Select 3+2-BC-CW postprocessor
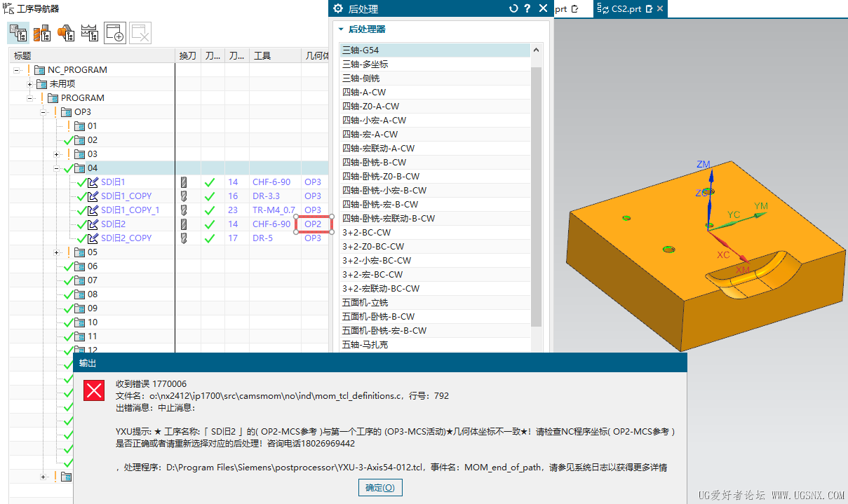The width and height of the screenshot is (848, 504). [x=435, y=233]
